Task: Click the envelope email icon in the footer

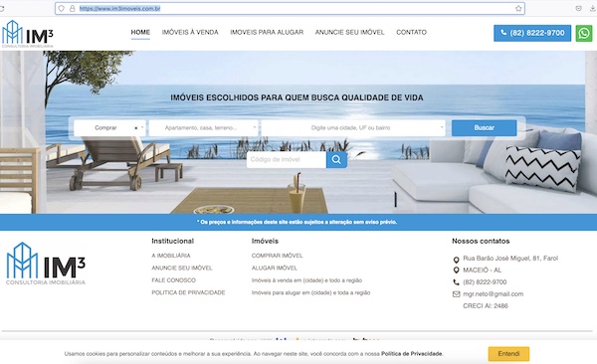Action: coord(456,294)
